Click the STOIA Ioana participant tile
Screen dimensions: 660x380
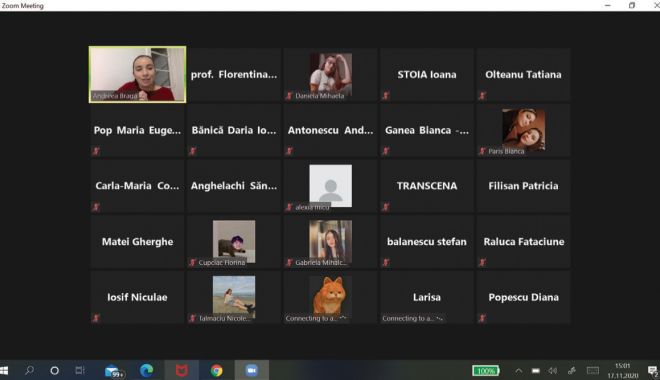pyautogui.click(x=427, y=74)
